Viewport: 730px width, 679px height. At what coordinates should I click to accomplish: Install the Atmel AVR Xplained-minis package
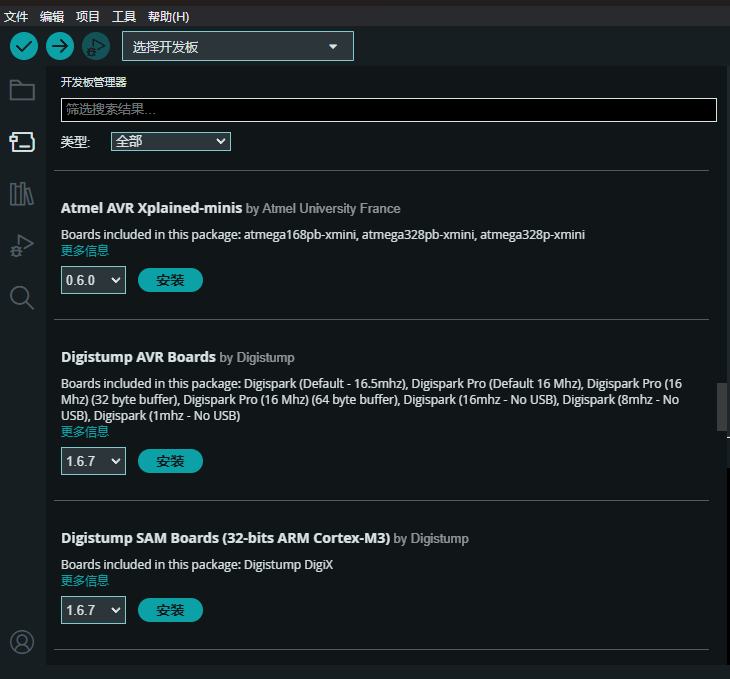[170, 281]
